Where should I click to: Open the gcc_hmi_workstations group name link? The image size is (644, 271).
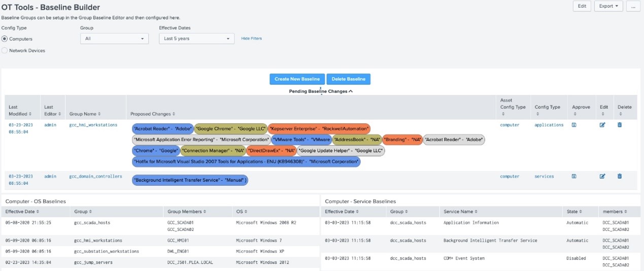93,125
